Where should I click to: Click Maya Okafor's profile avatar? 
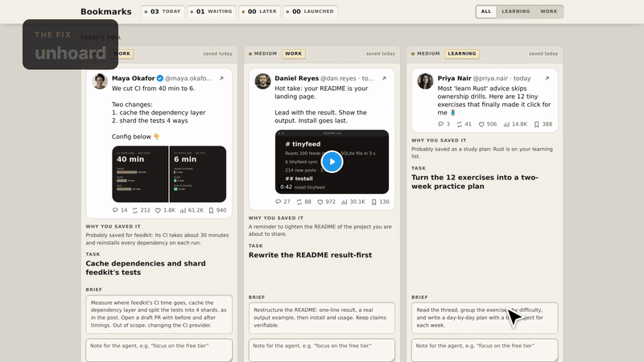click(x=100, y=81)
